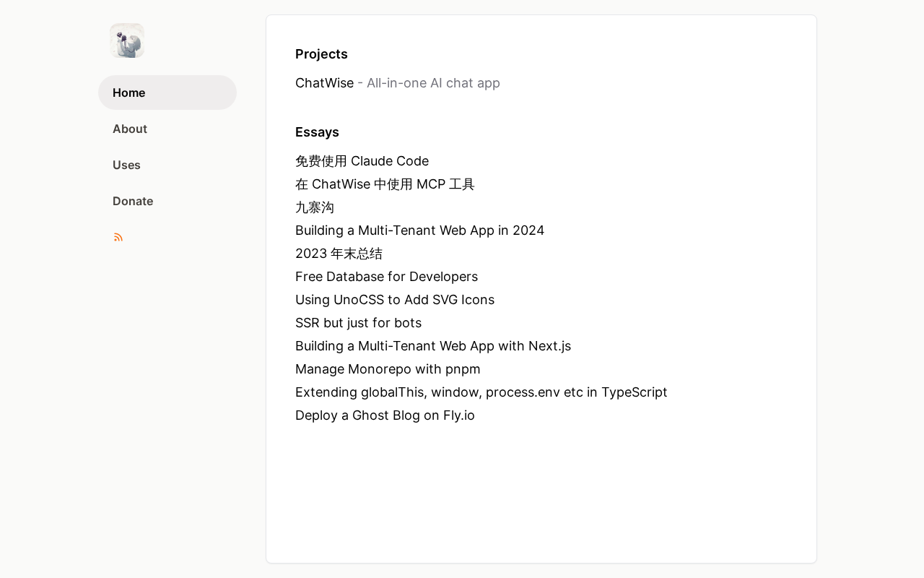Open the 九寨沟 essay
This screenshot has width=924, height=578.
click(315, 207)
